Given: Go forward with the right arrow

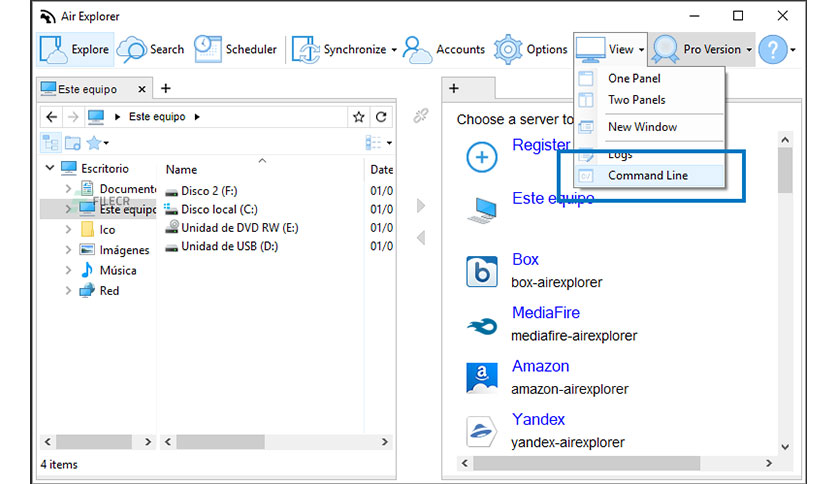Looking at the screenshot, I should tap(73, 117).
